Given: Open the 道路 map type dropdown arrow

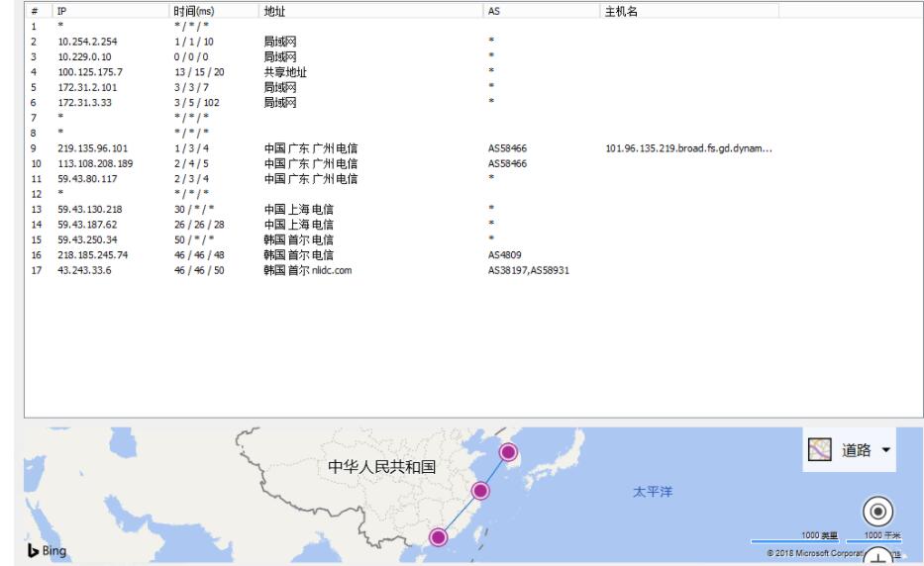Looking at the screenshot, I should (x=885, y=450).
